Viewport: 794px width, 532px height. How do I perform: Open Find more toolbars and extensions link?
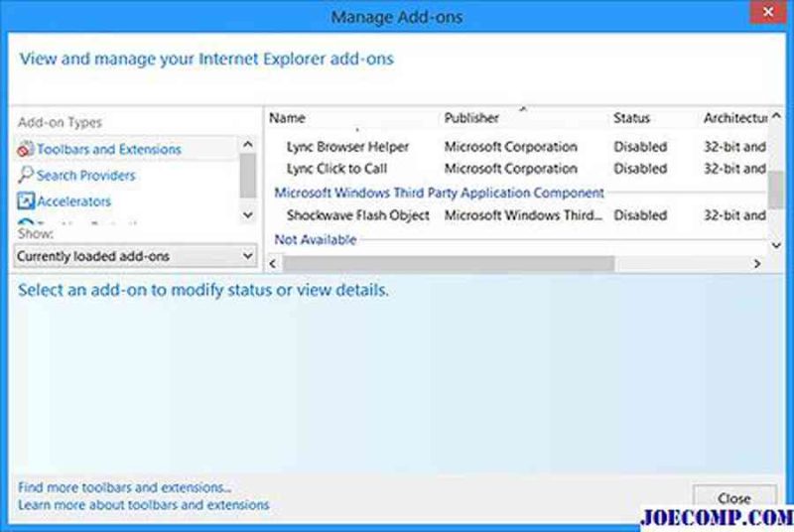pos(125,487)
